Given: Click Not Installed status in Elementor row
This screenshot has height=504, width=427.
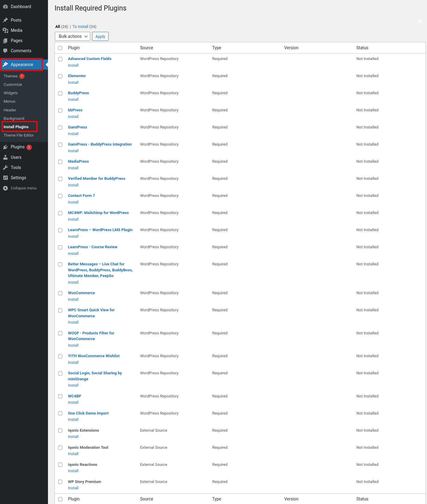Looking at the screenshot, I should (x=367, y=76).
